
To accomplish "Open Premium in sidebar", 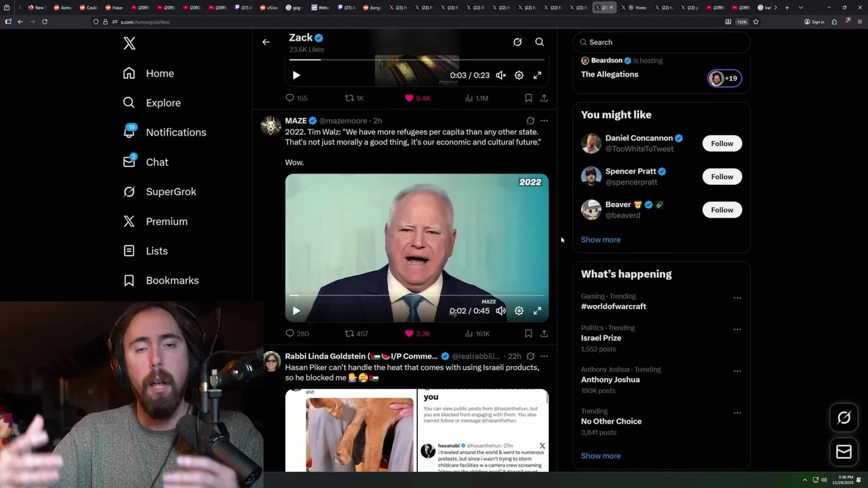I will click(x=155, y=222).
